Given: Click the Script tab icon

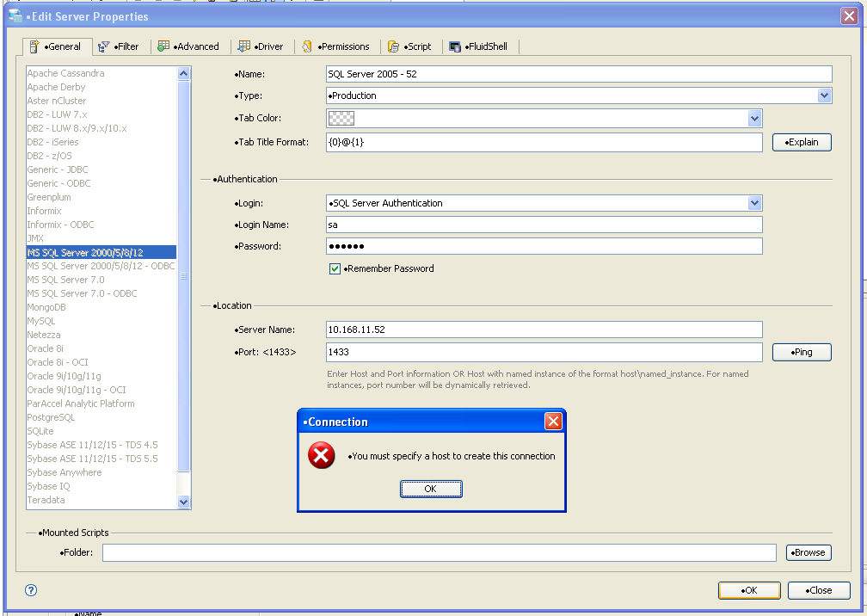Looking at the screenshot, I should pos(393,47).
